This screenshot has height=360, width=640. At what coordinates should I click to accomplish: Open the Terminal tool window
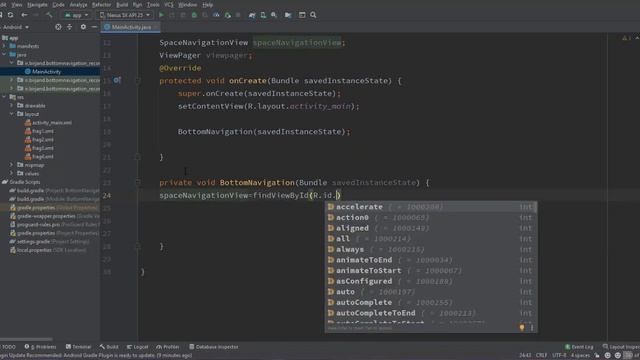click(78, 347)
